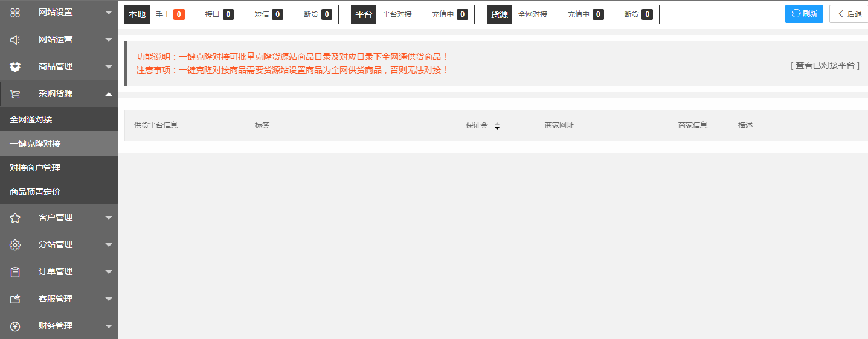Click the 财务管理 yen icon
This screenshot has height=339, width=868.
15,326
